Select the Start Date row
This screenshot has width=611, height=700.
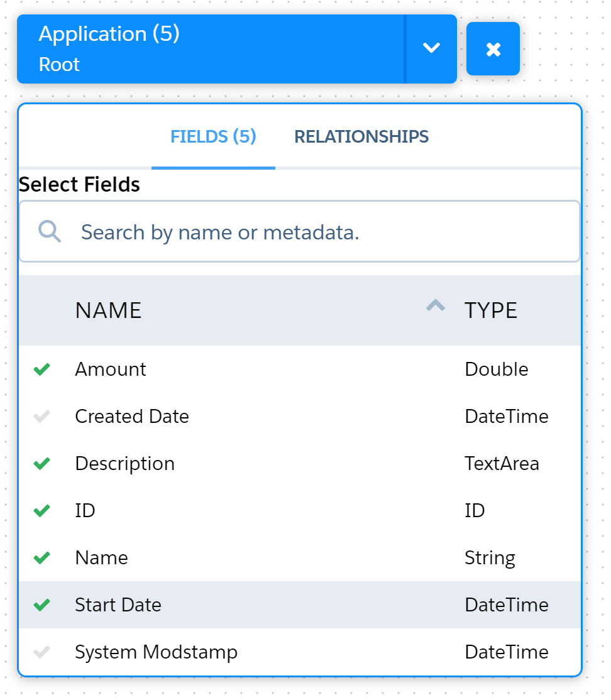point(300,605)
